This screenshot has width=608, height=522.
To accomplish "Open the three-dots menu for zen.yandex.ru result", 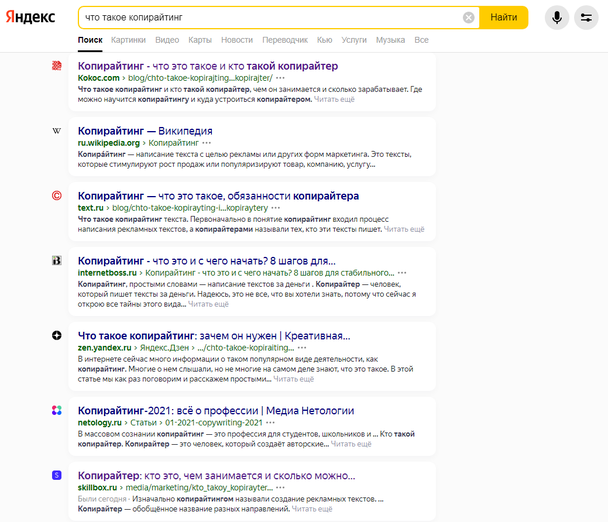I will pos(302,348).
